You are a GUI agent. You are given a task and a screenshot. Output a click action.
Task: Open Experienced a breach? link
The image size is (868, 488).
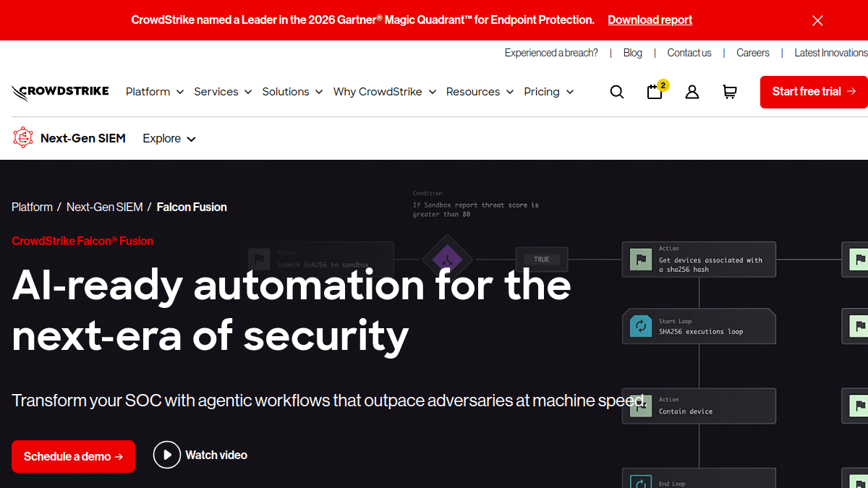(551, 53)
